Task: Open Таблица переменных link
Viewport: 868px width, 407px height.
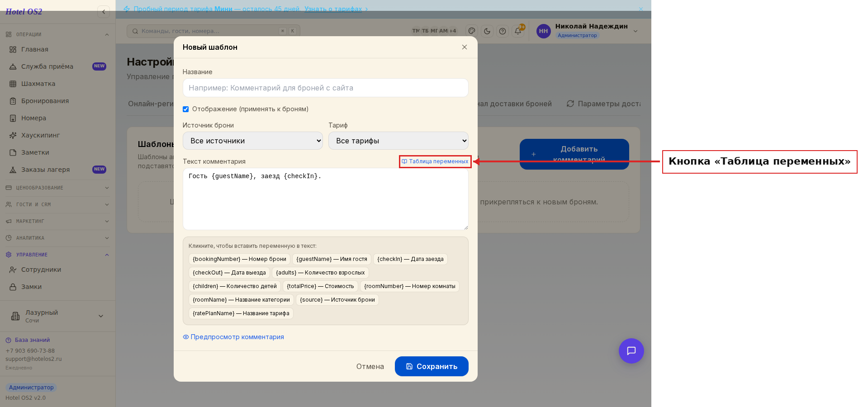Action: [435, 161]
